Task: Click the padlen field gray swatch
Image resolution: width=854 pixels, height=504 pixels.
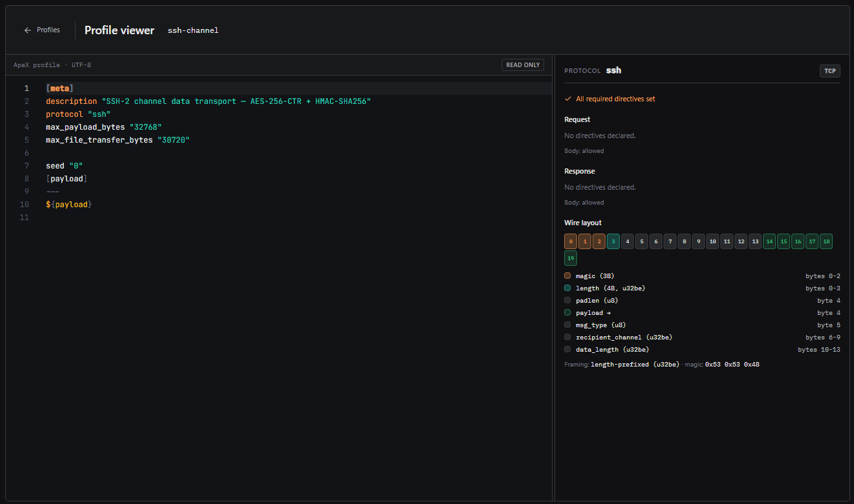Action: click(567, 300)
